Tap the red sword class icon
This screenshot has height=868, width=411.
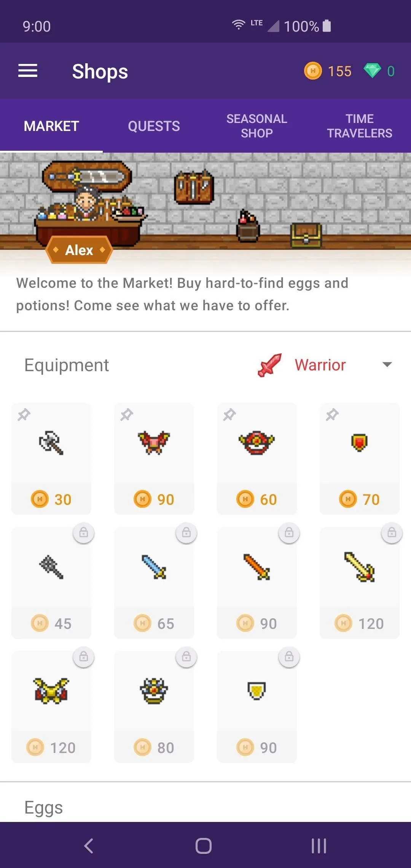[x=270, y=365]
